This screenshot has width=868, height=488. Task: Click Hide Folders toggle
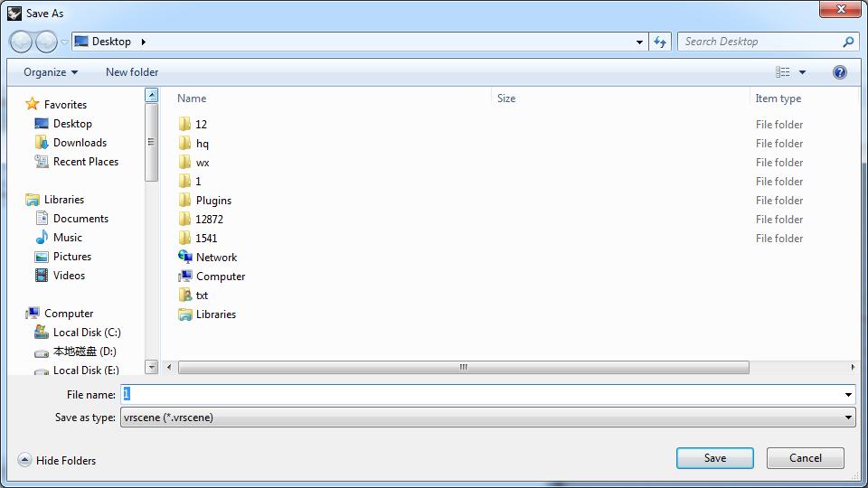point(56,460)
